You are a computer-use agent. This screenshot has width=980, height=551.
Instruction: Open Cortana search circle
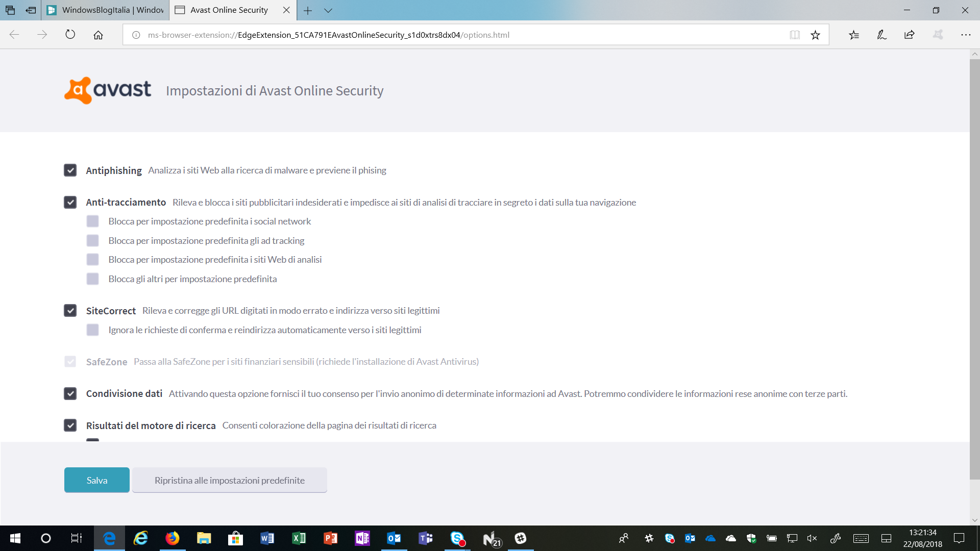point(46,538)
